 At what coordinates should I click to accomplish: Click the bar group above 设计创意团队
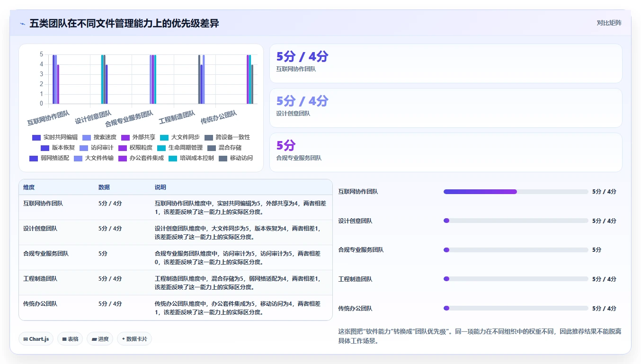click(x=104, y=79)
